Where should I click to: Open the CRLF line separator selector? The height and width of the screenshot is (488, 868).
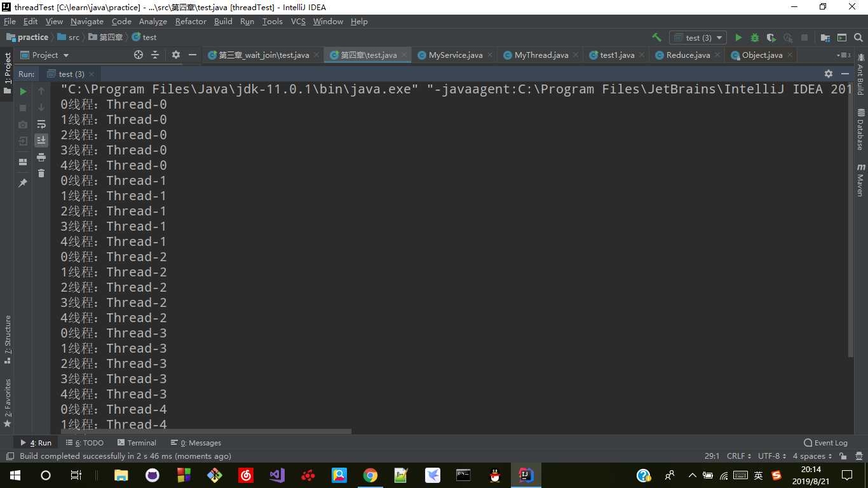click(x=739, y=456)
